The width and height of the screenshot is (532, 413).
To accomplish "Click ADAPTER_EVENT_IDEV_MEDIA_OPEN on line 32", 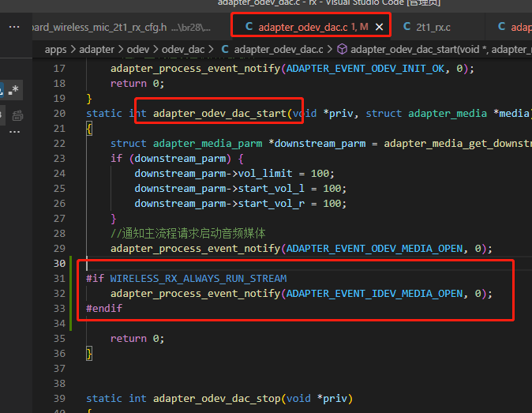I will click(374, 294).
